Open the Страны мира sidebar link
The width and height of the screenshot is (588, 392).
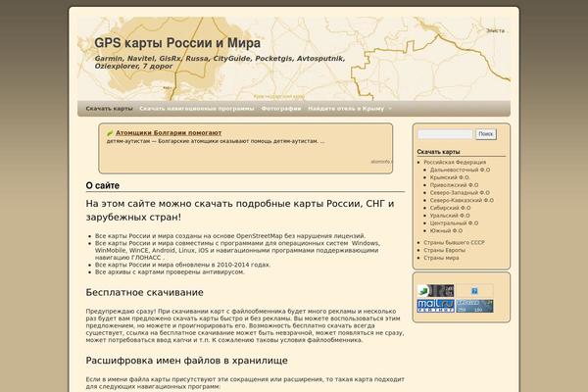point(441,258)
